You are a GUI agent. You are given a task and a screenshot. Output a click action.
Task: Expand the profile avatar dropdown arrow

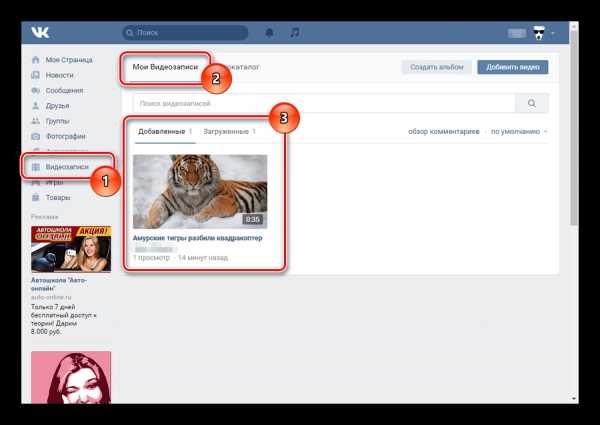pos(553,33)
